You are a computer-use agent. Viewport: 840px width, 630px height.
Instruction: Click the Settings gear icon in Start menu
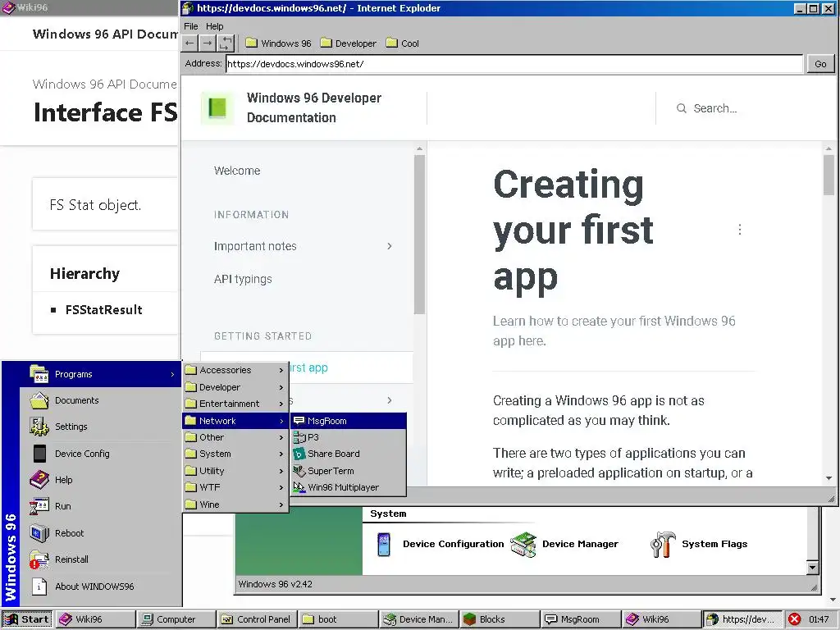[39, 427]
